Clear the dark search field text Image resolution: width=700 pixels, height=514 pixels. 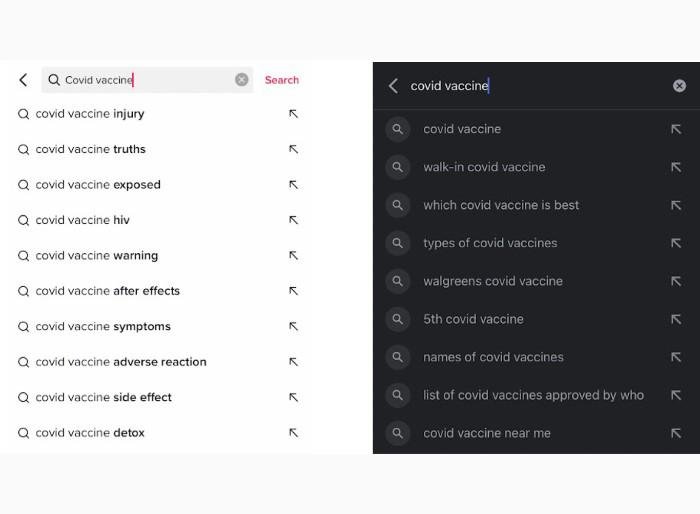pyautogui.click(x=679, y=86)
